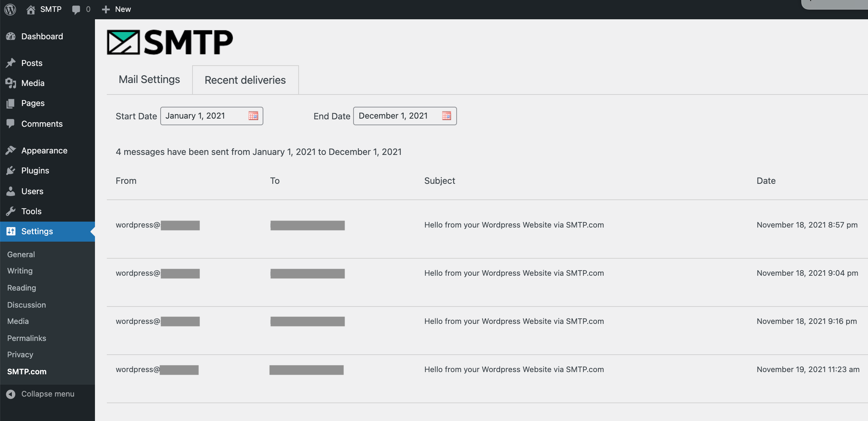The width and height of the screenshot is (868, 421).
Task: Select the Posts pushpin icon
Action: (11, 63)
